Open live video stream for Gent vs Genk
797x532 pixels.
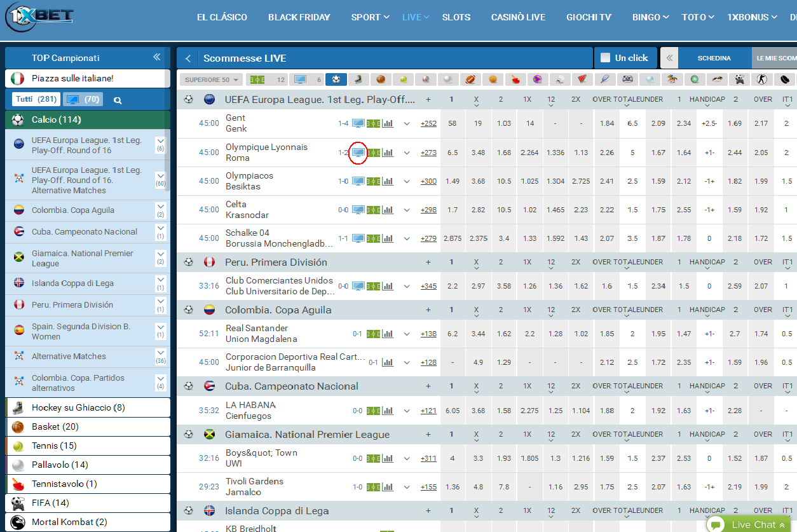[358, 123]
